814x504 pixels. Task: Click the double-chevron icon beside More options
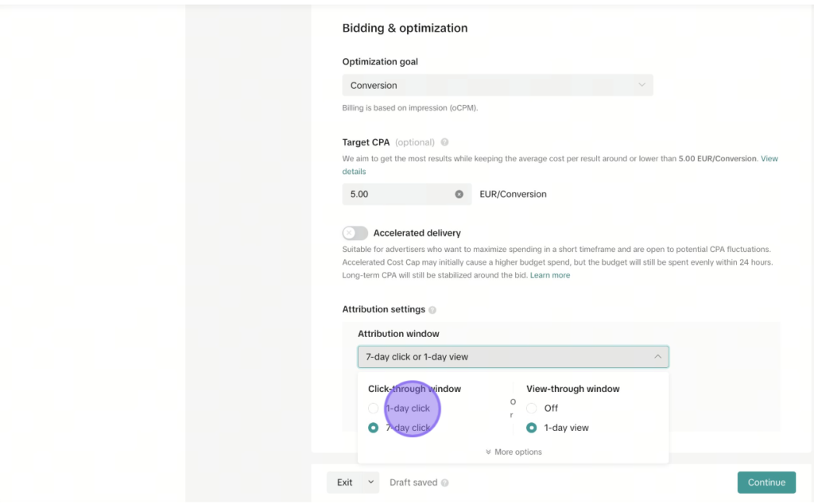coord(488,452)
